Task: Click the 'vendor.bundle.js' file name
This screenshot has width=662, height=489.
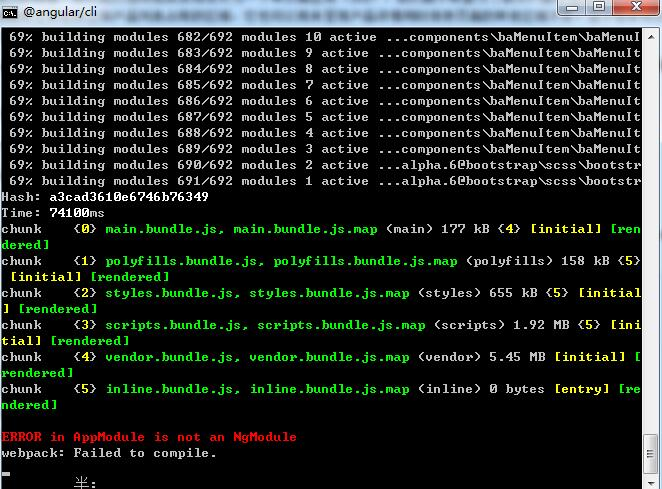Action: pyautogui.click(x=169, y=357)
